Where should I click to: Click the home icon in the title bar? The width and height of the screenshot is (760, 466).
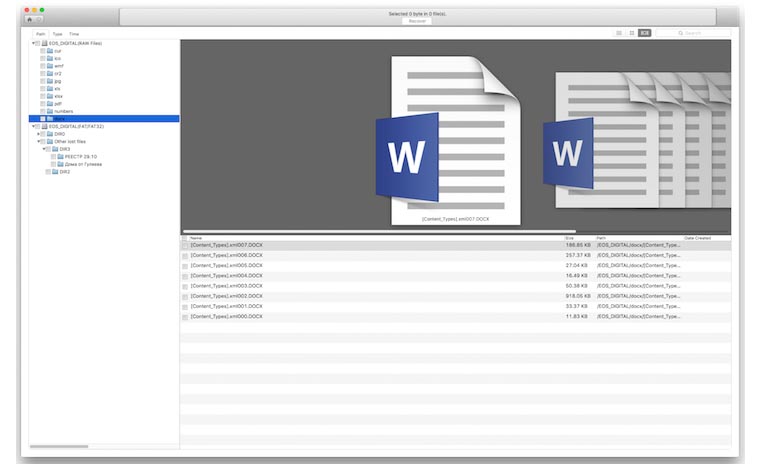[x=30, y=19]
